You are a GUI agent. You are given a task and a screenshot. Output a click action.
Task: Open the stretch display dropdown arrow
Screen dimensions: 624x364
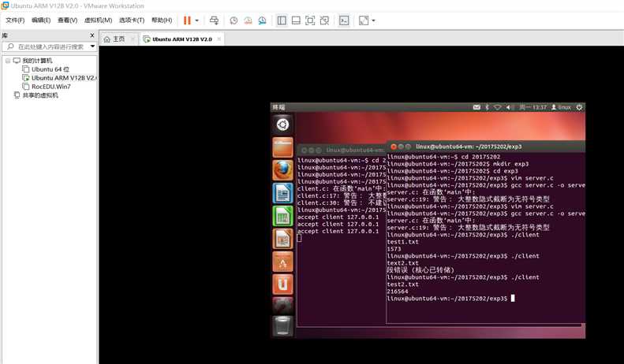click(373, 20)
